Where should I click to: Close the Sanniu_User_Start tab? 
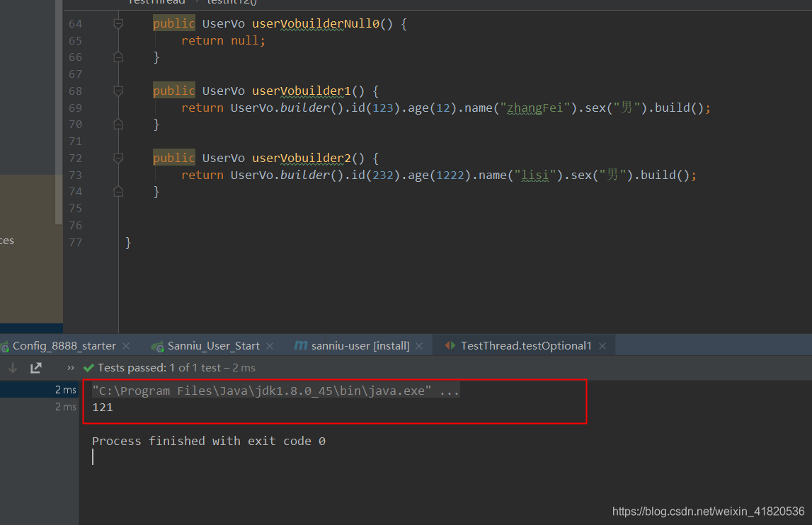pos(270,346)
